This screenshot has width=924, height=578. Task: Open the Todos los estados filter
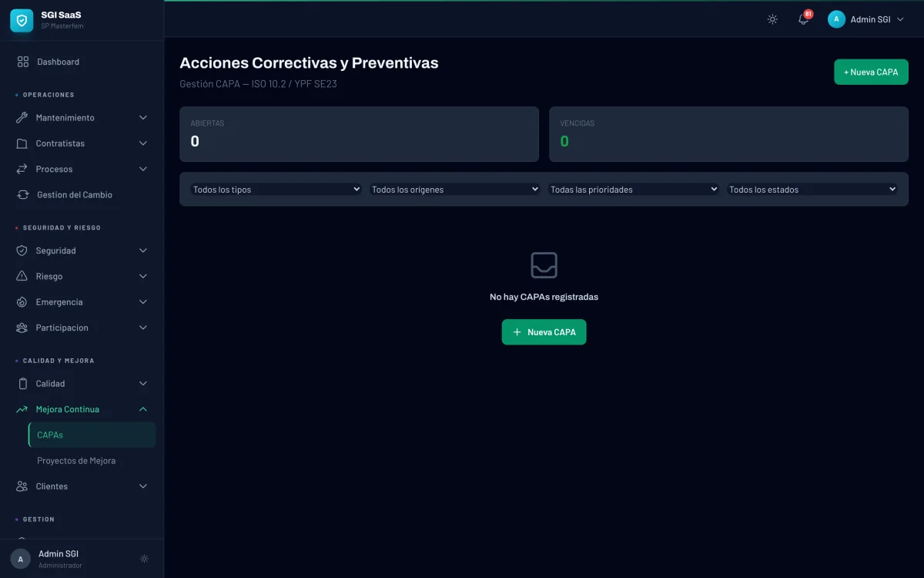point(812,189)
